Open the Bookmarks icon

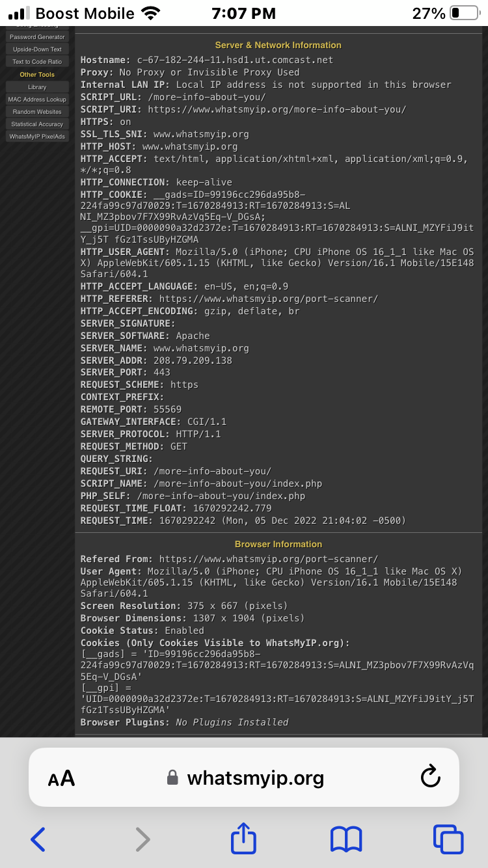[x=346, y=839]
